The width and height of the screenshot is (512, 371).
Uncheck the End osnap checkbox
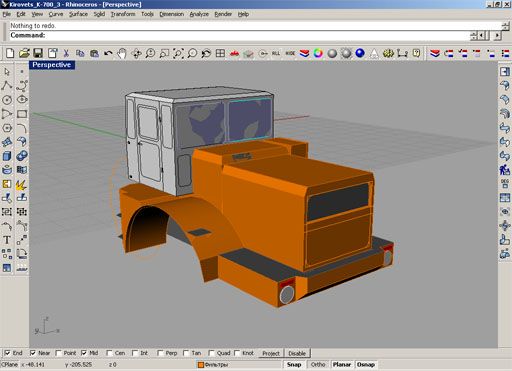pos(7,353)
